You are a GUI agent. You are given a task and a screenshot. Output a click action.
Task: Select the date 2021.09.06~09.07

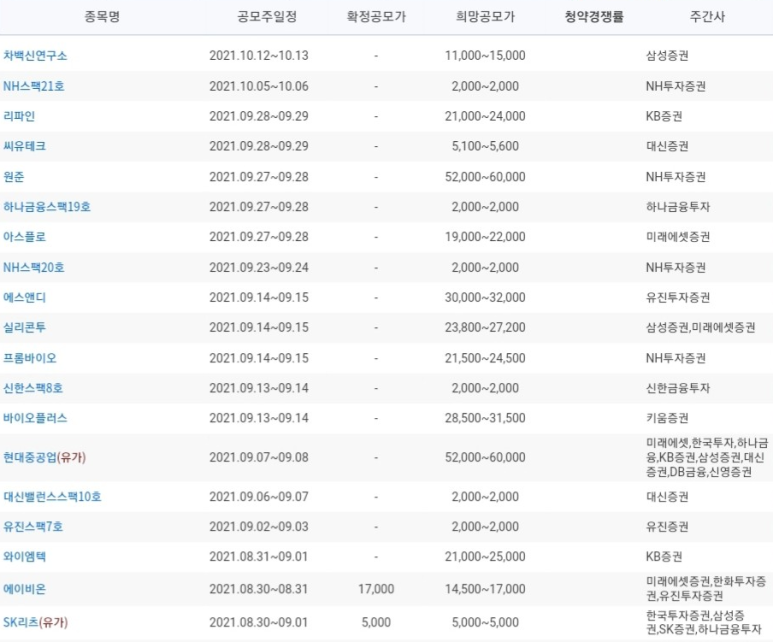point(259,497)
